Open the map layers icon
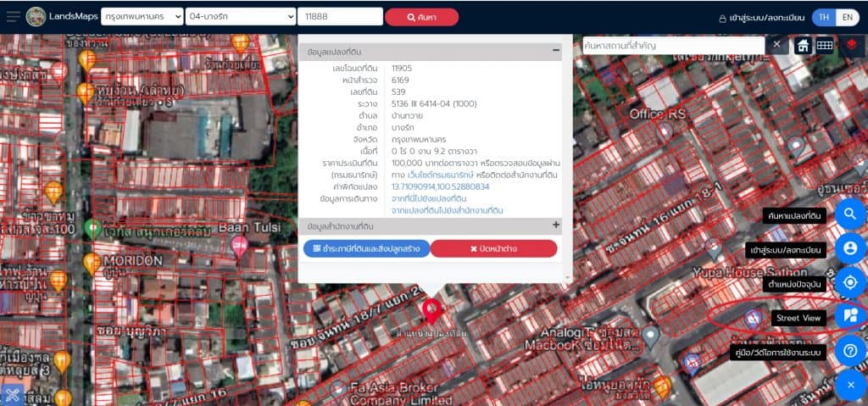 pyautogui.click(x=849, y=46)
